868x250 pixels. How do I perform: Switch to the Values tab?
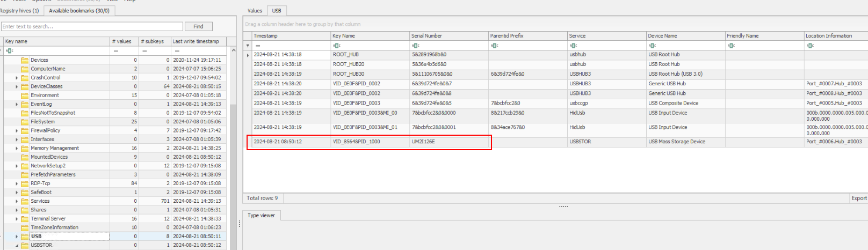(x=255, y=11)
